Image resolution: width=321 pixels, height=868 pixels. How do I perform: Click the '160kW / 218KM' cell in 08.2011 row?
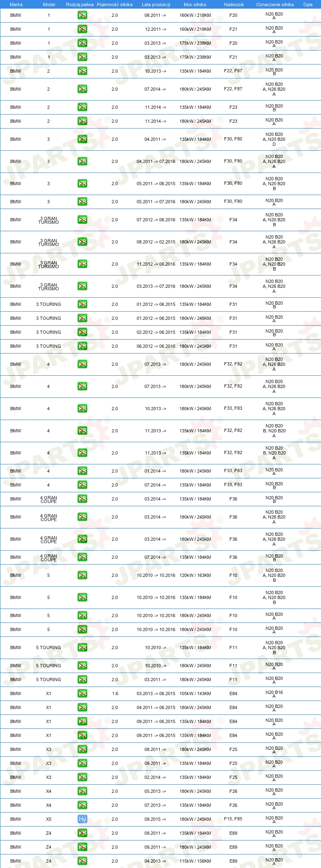(x=195, y=15)
